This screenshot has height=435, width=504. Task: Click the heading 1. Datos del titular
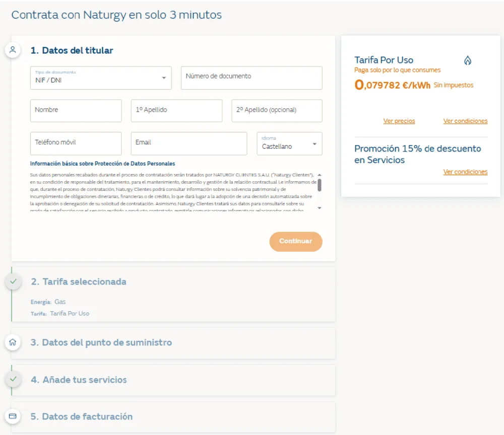coord(72,50)
